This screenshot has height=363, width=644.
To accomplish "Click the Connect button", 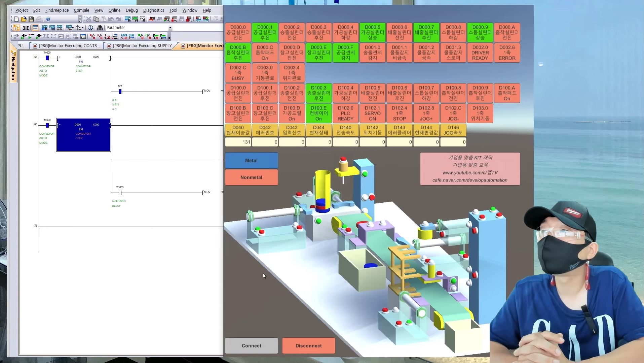I will click(x=251, y=345).
